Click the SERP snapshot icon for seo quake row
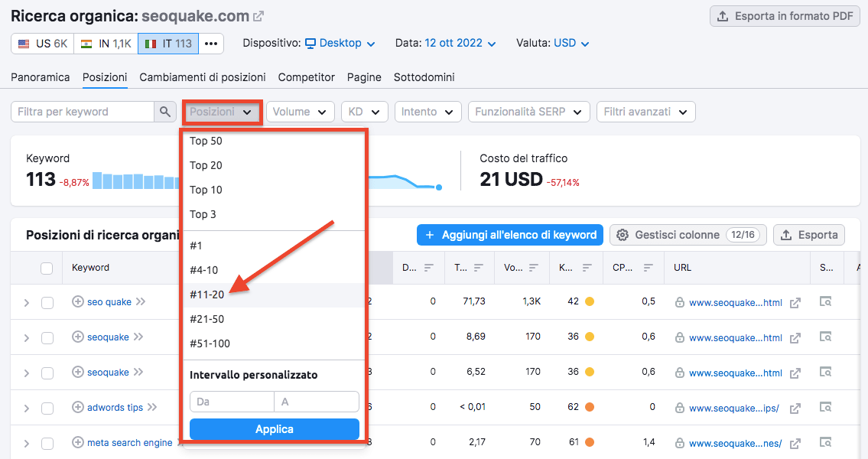Viewport: 868px width, 459px height. (x=825, y=301)
